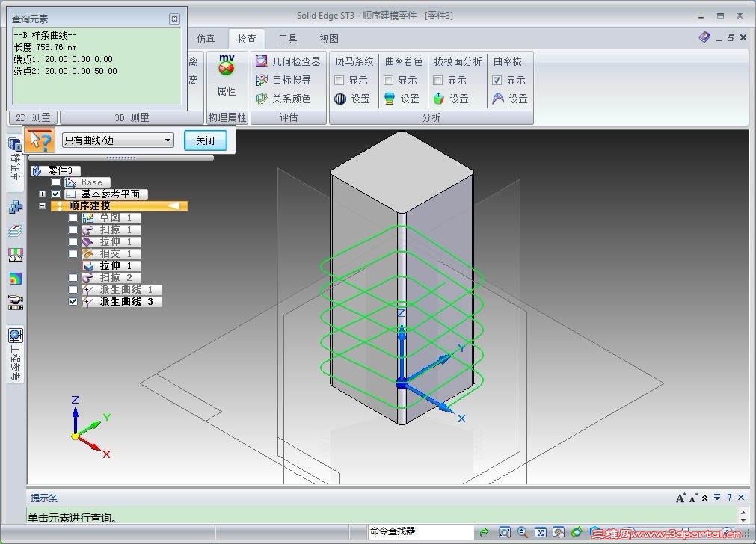The width and height of the screenshot is (756, 544).
Task: Show 扫掠 2 via its checkbox
Action: [73, 277]
